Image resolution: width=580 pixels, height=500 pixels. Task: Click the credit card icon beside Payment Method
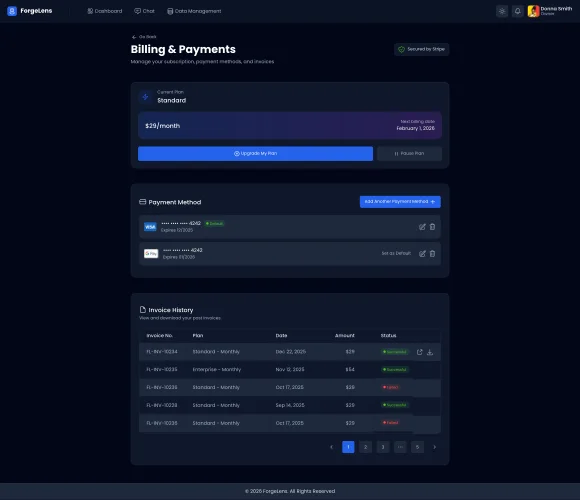[142, 202]
